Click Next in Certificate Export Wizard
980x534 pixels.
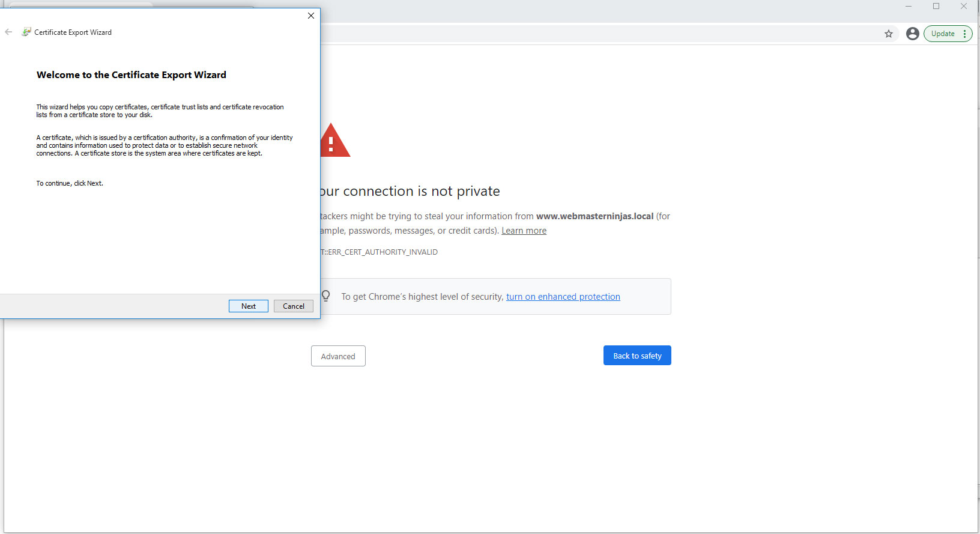(248, 306)
